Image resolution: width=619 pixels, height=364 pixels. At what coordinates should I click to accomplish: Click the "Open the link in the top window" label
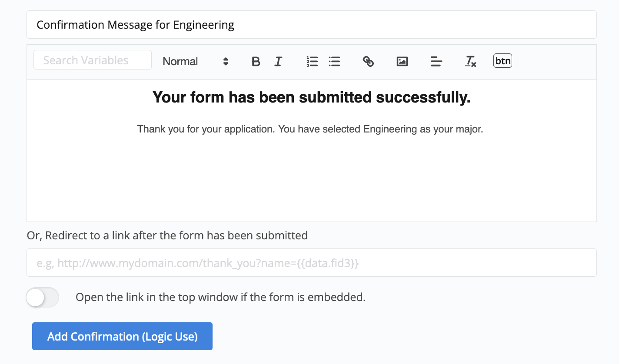pyautogui.click(x=220, y=298)
